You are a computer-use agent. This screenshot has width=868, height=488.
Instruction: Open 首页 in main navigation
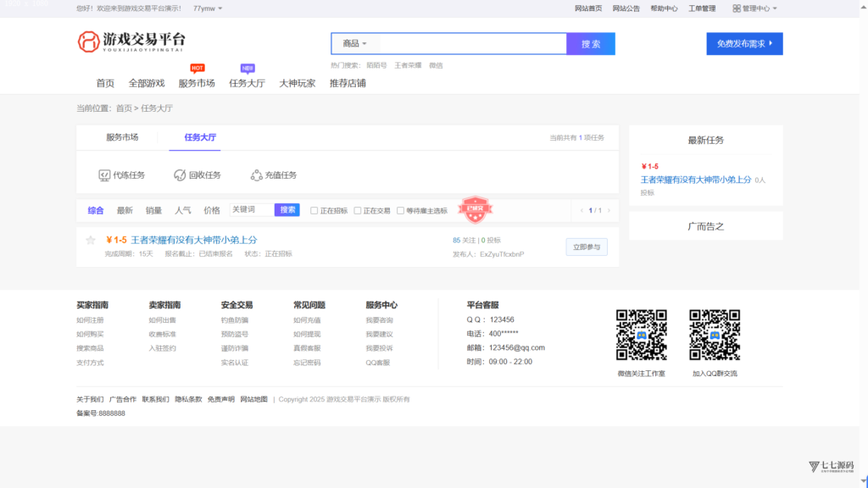(105, 83)
